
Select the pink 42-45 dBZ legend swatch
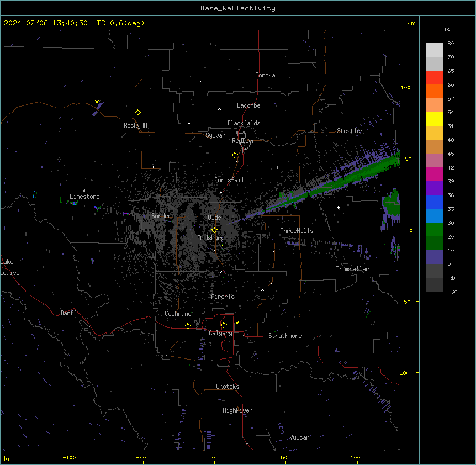click(434, 161)
